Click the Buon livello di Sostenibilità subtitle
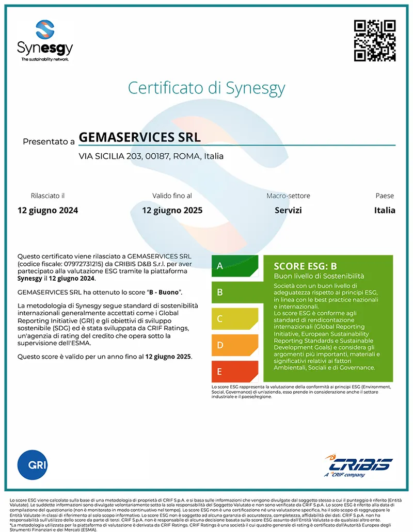Viewport: 413px width, 532px height. (x=319, y=277)
